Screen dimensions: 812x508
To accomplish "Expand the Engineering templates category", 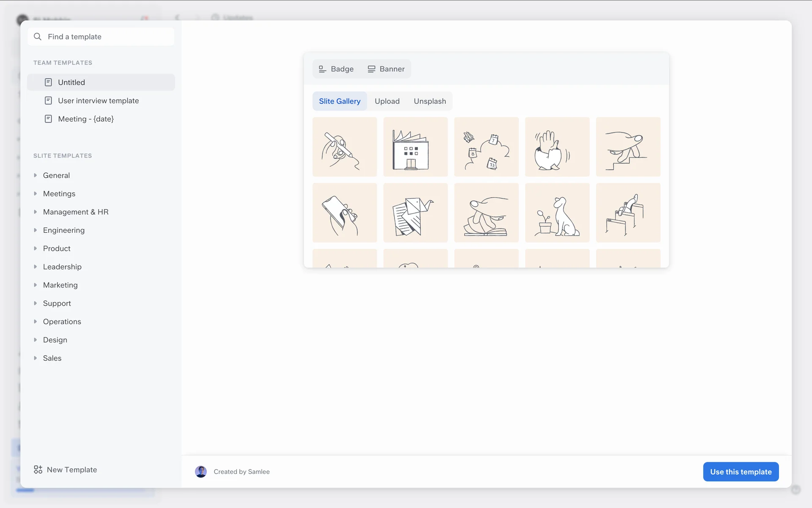I will pyautogui.click(x=36, y=230).
